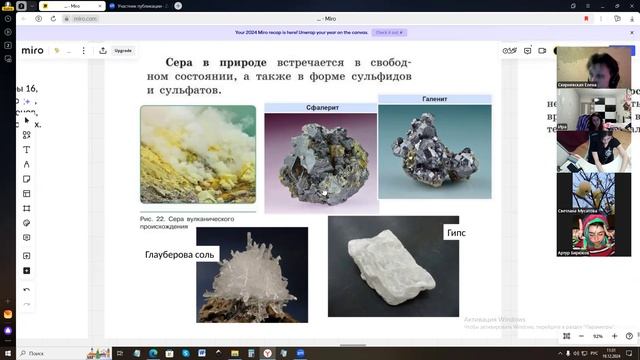The height and width of the screenshot is (360, 640).
Task: Open the timer and activities tools
Action: point(509,51)
